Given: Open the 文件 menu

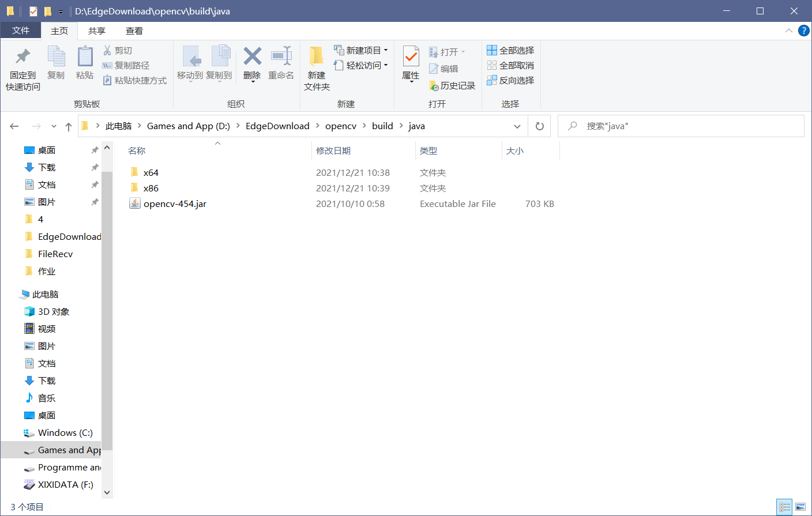Looking at the screenshot, I should coord(21,31).
